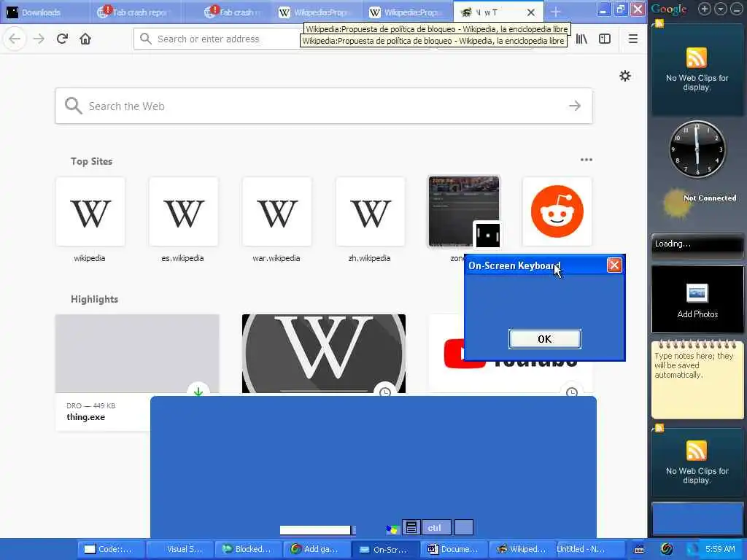
Task: Open the es.wikipedia top site tile
Action: tap(183, 211)
